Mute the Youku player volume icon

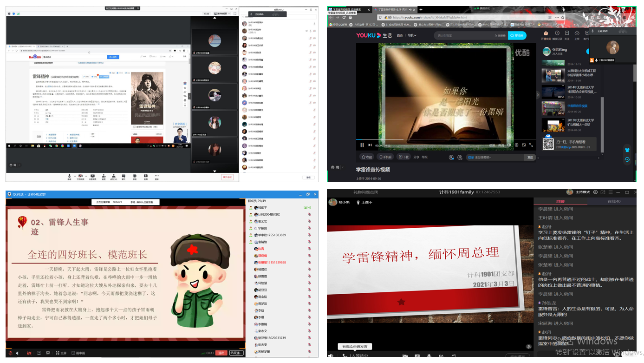509,145
